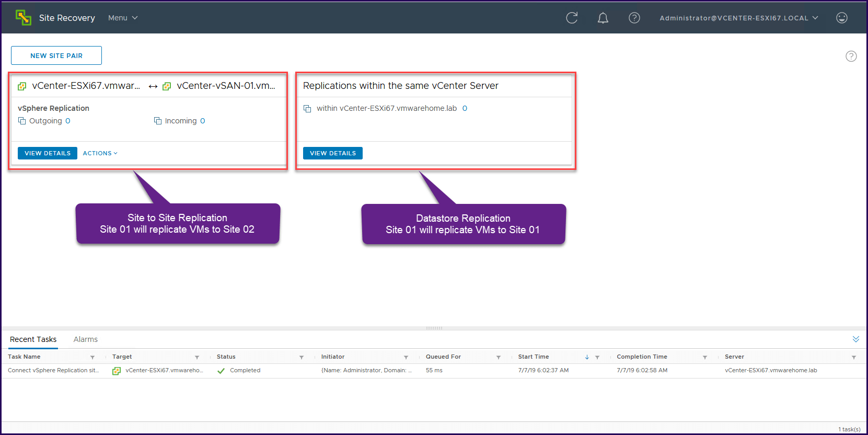Click the Outgoing count 0 link
Image resolution: width=868 pixels, height=435 pixels.
coord(68,121)
